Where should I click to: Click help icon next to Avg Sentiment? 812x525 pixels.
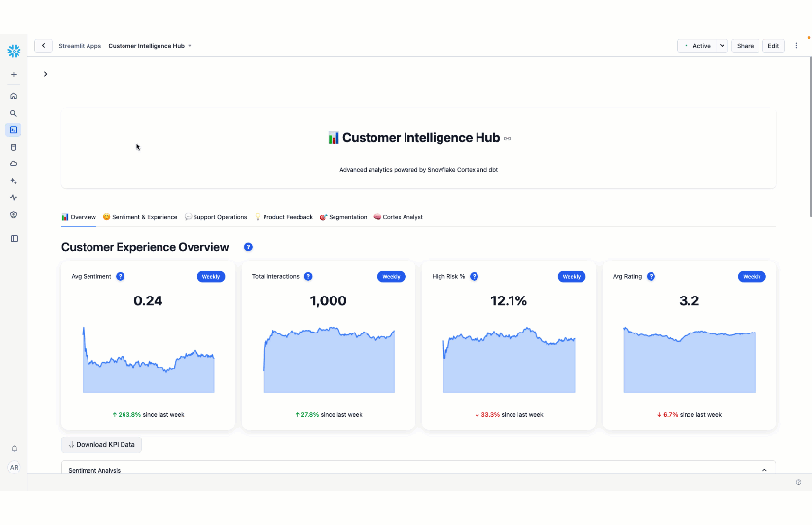121,276
